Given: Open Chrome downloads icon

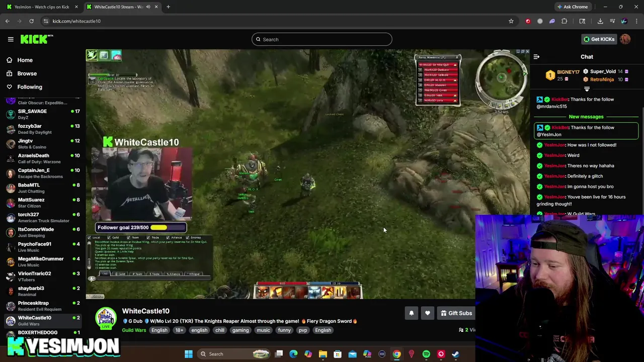Looking at the screenshot, I should (x=600, y=21).
